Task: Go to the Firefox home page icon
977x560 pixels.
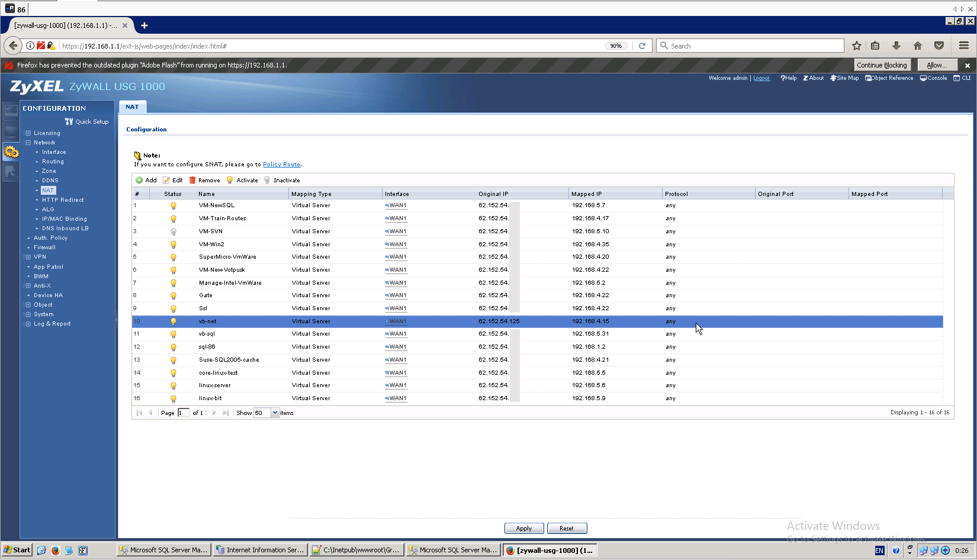Action: point(918,46)
